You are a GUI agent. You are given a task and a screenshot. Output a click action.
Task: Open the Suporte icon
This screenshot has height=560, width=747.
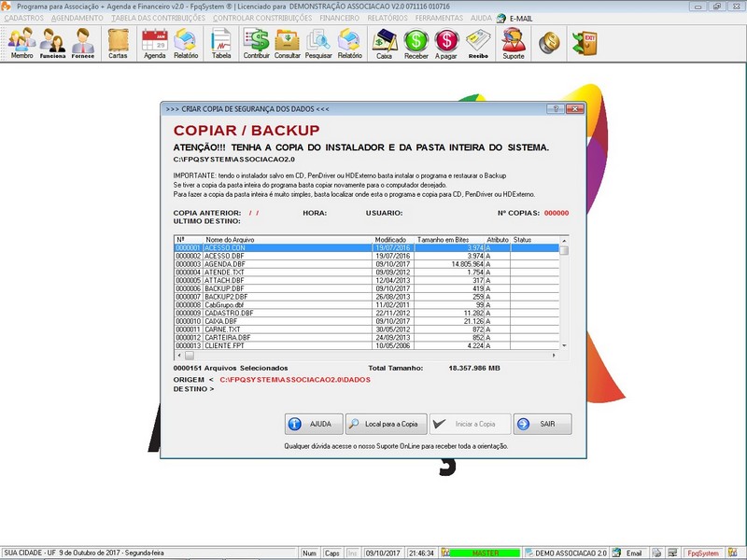[x=513, y=43]
